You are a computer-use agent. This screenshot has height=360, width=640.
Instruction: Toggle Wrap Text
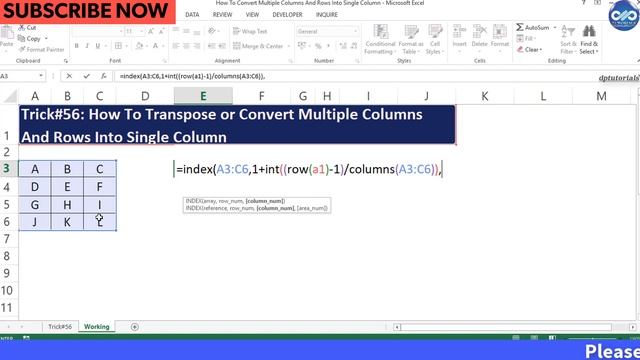tap(250, 31)
